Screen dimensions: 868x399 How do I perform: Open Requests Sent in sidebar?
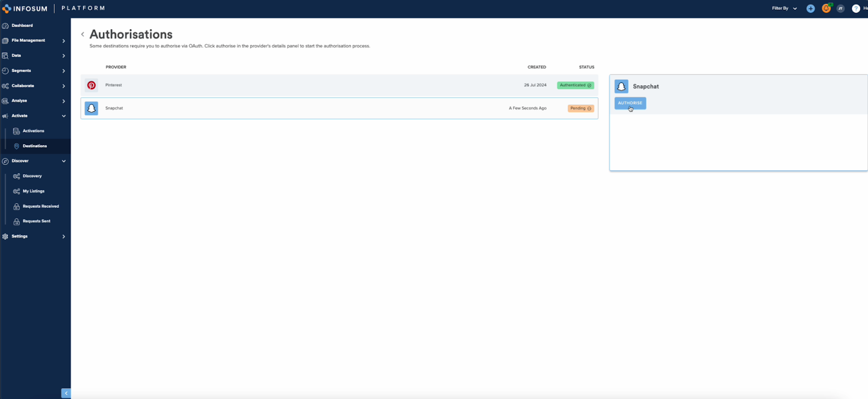tap(36, 221)
